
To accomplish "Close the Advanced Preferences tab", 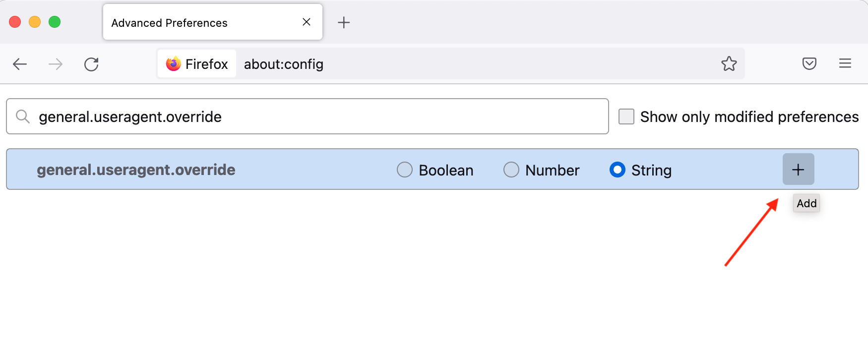I will coord(307,22).
